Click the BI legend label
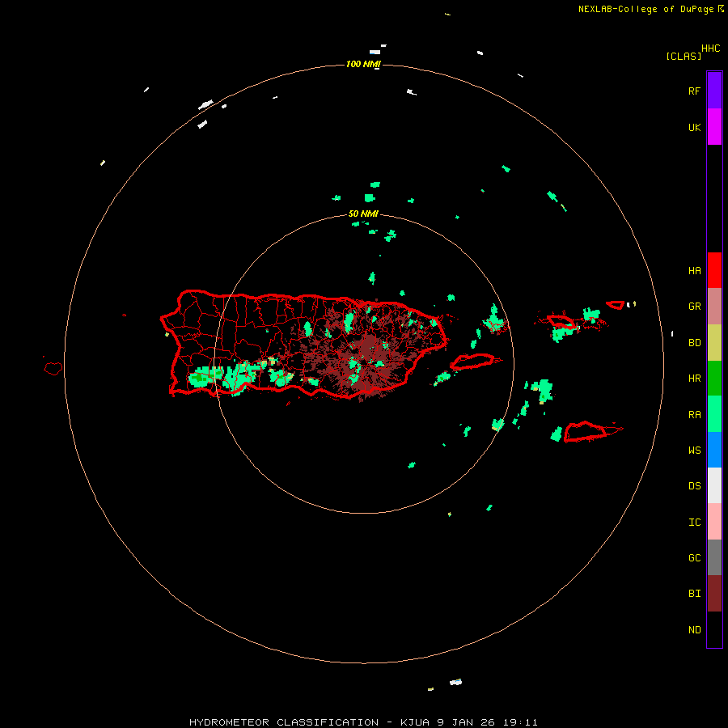 694,594
